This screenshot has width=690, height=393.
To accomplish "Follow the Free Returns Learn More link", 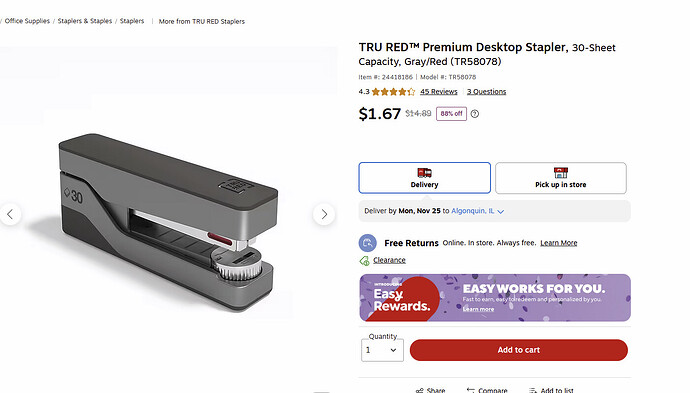I will [558, 243].
